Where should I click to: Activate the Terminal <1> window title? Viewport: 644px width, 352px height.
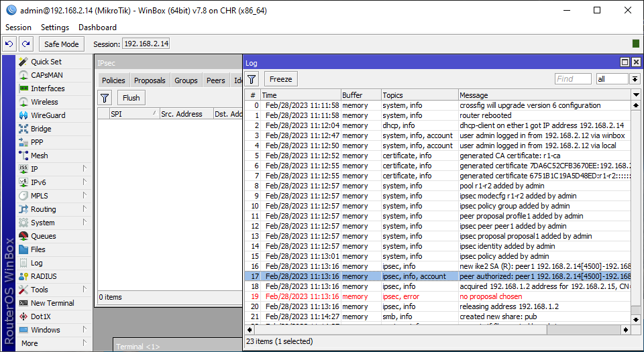click(x=138, y=347)
